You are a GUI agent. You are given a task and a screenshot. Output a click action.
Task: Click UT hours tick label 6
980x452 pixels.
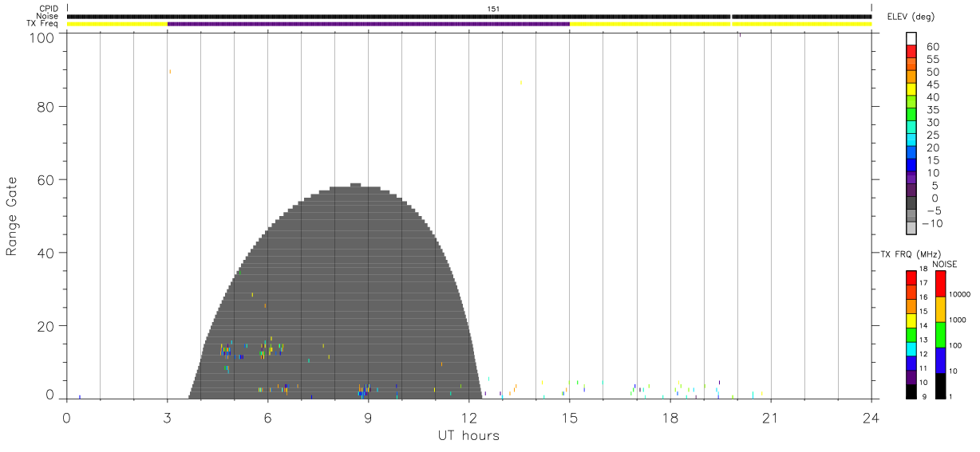[267, 416]
